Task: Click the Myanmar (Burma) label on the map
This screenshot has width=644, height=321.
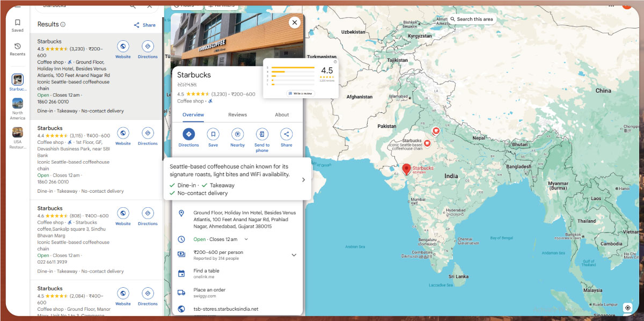Action: (x=558, y=186)
